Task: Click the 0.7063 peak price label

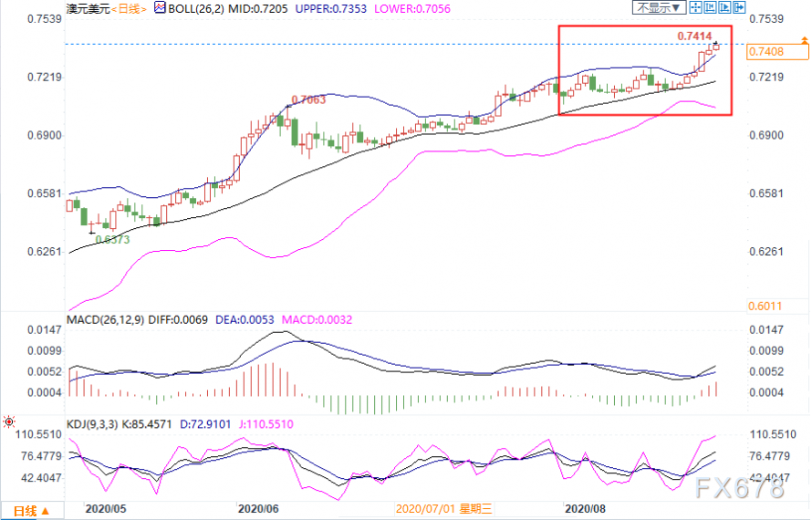Action: coord(308,99)
